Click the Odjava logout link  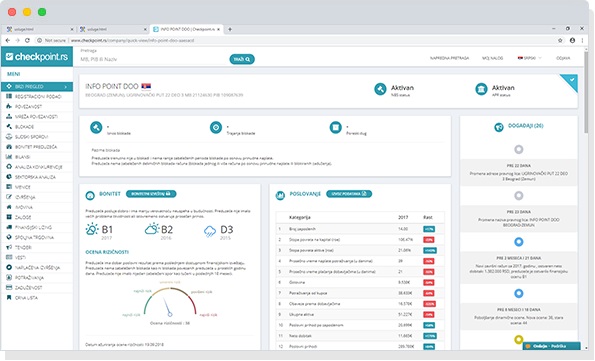(x=563, y=58)
